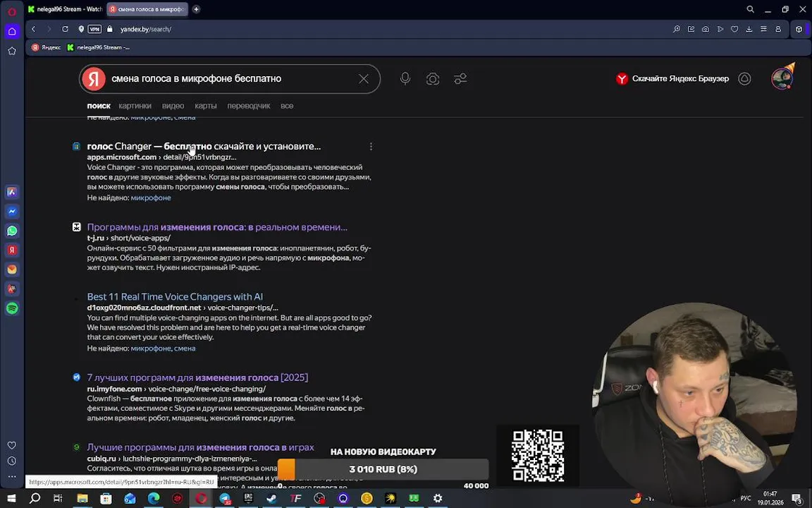Open the nelegal96 Stream bookmark in bookmarks bar

(99, 47)
